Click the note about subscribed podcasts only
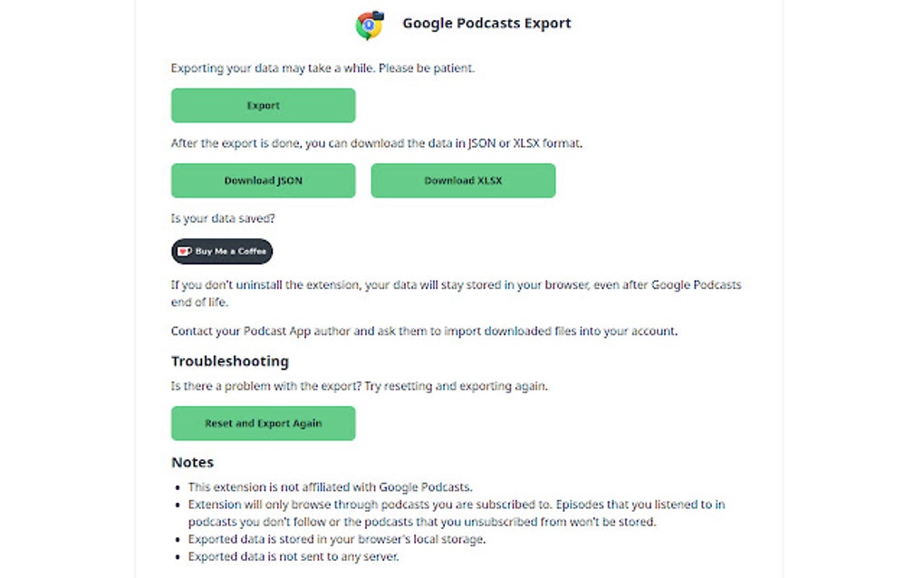The width and height of the screenshot is (924, 578). click(457, 513)
